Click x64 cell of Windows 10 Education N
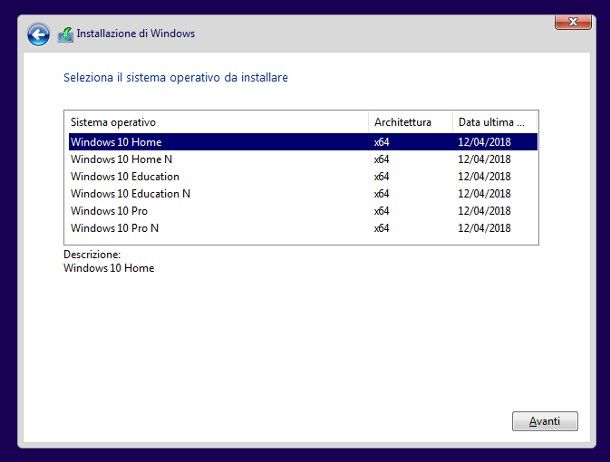 point(381,194)
